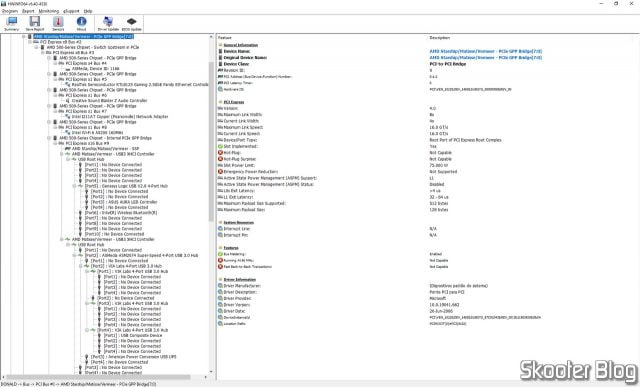Collapse PCI Express x1 Bus #5 node

tap(55, 79)
